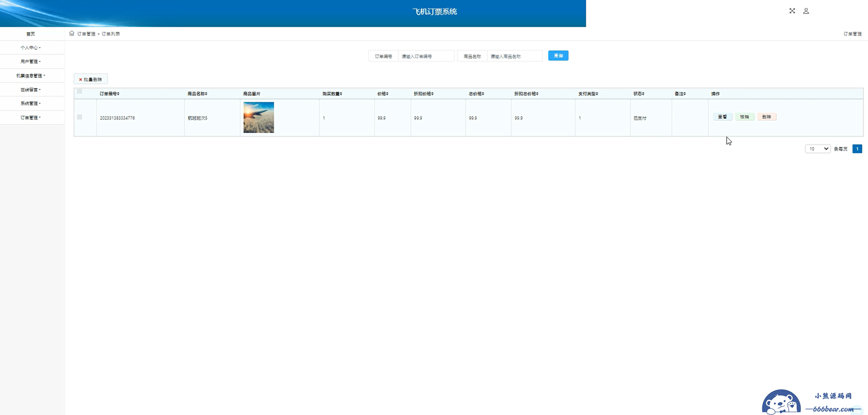Open the items-per-page dropdown showing 10
The width and height of the screenshot is (868, 415).
click(818, 149)
